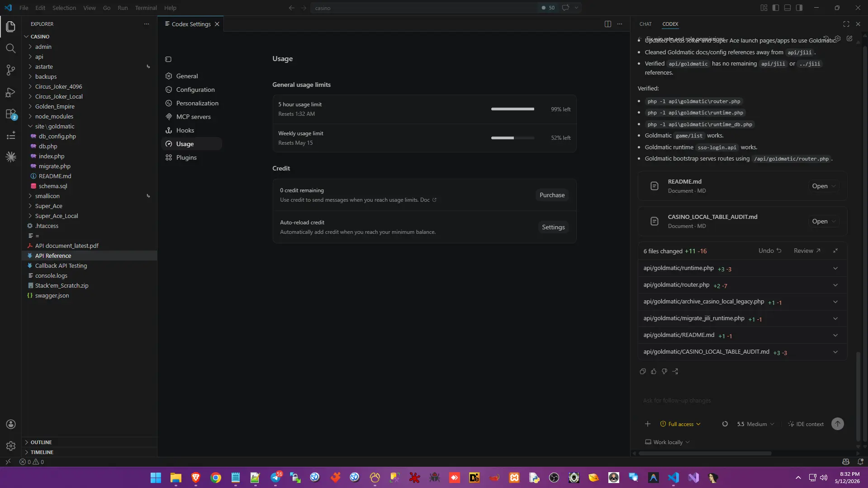868x488 pixels.
Task: Click the Purchase credit button
Action: (552, 195)
